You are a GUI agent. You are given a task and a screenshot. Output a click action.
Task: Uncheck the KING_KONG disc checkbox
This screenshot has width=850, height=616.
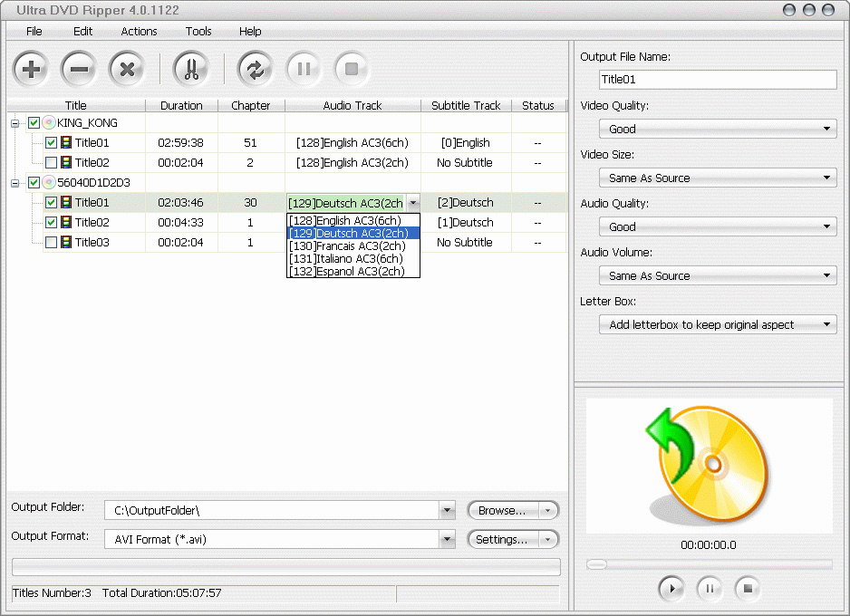34,123
